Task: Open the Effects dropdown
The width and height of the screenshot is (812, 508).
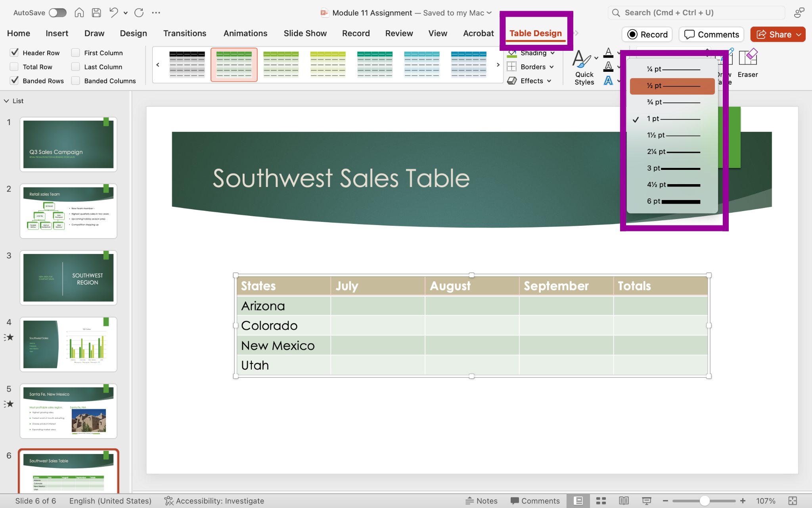Action: (530, 81)
